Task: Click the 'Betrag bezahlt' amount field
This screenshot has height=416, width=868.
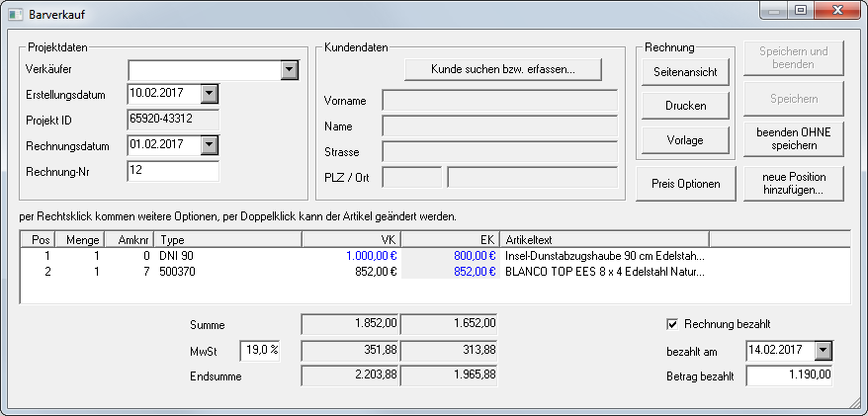Action: 790,375
